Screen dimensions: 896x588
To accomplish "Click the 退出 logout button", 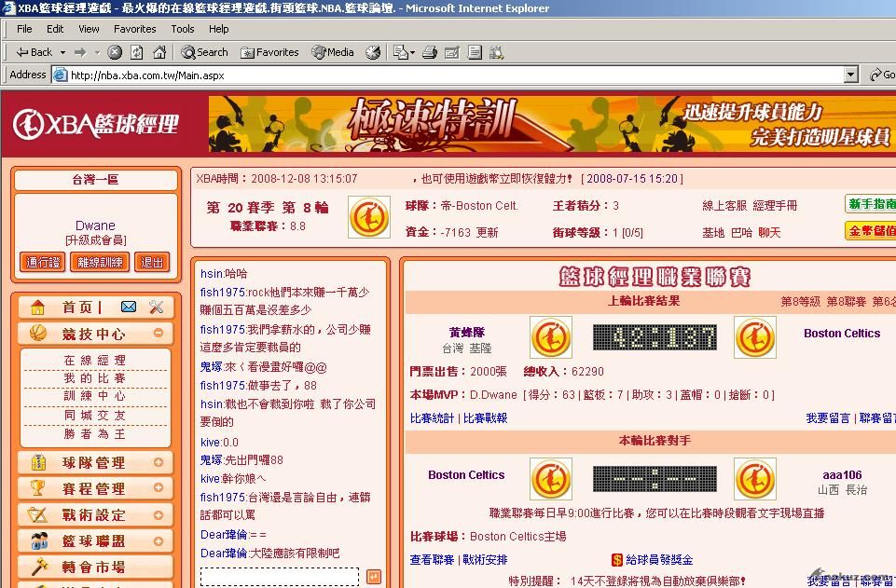I will click(152, 262).
